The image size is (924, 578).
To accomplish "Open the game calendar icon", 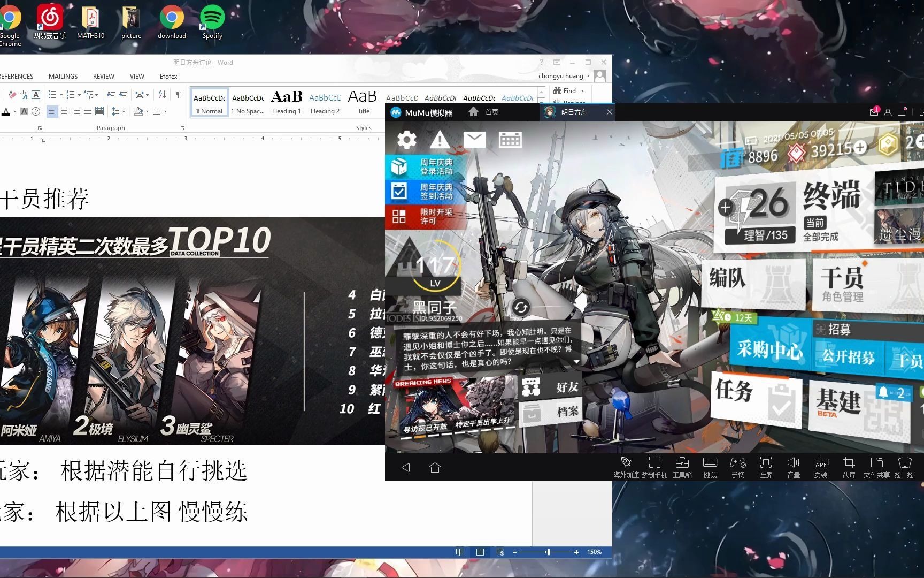I will click(x=510, y=140).
